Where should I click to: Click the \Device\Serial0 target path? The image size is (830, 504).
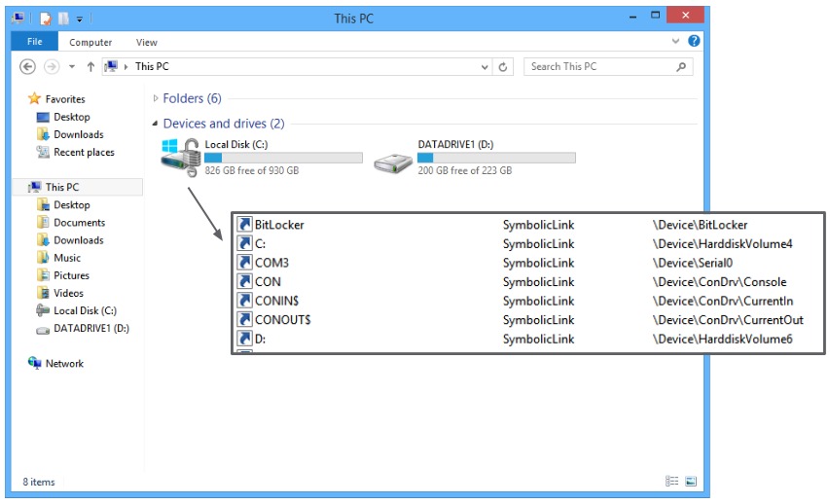pyautogui.click(x=693, y=263)
